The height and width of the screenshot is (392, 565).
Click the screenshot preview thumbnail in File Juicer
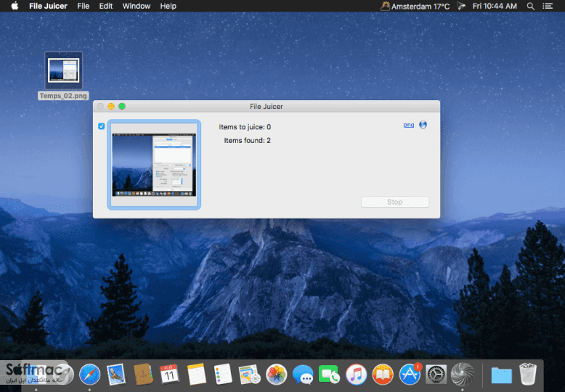point(154,165)
